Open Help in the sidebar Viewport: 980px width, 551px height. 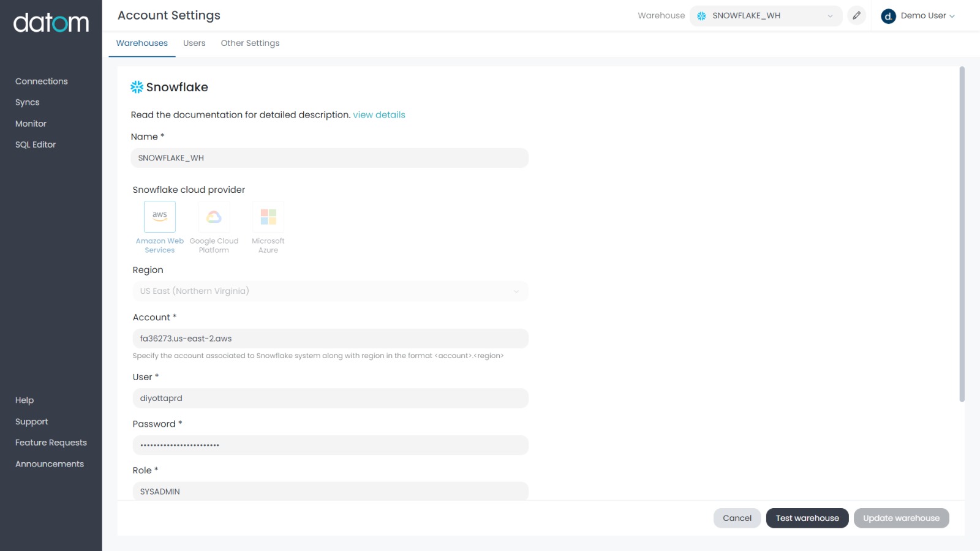click(x=24, y=400)
